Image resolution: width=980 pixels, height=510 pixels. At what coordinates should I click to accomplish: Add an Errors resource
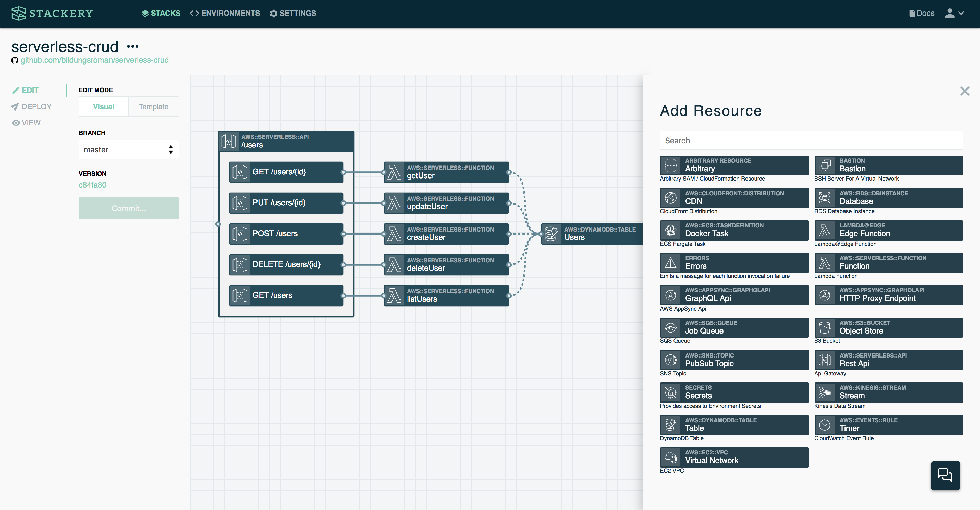734,263
